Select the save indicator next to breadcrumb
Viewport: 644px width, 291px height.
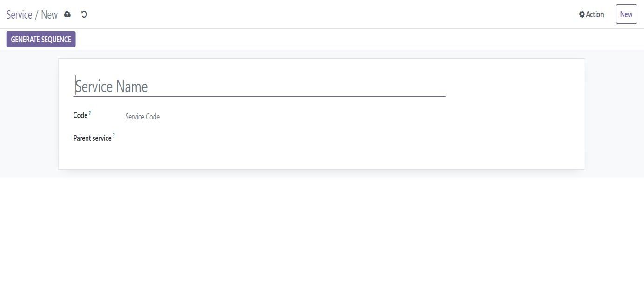[x=67, y=14]
